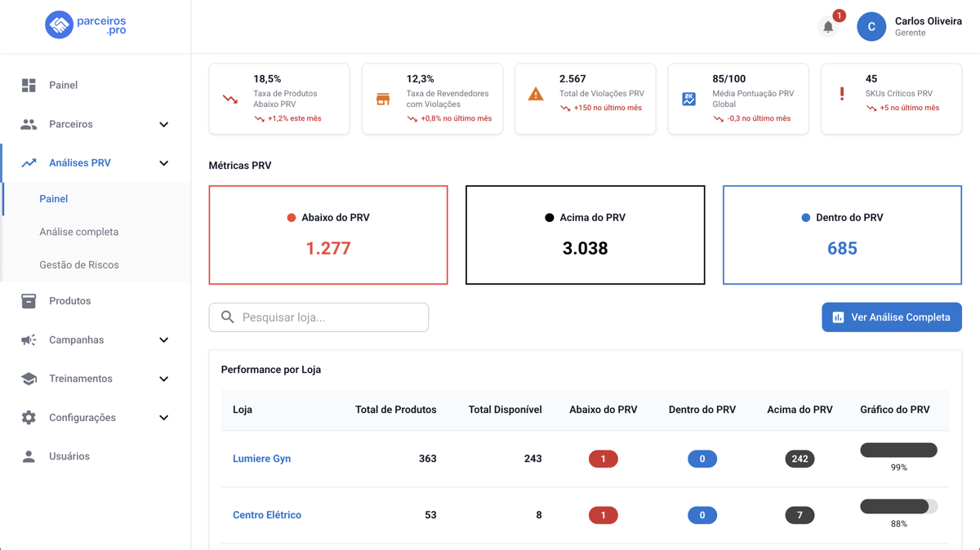The image size is (980, 550).
Task: Expand the Campanhas dropdown arrow
Action: click(x=163, y=340)
